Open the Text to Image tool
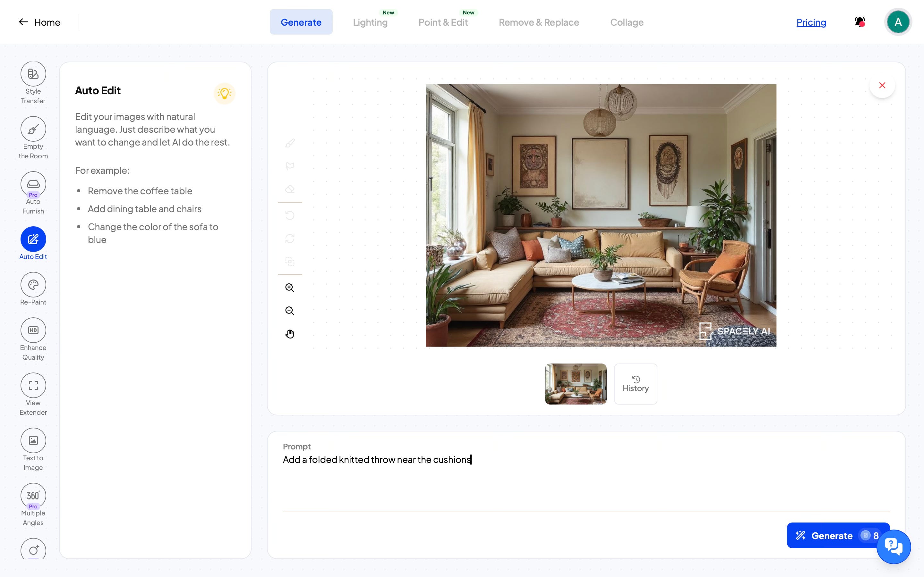Viewport: 924px width, 577px height. coord(33,440)
